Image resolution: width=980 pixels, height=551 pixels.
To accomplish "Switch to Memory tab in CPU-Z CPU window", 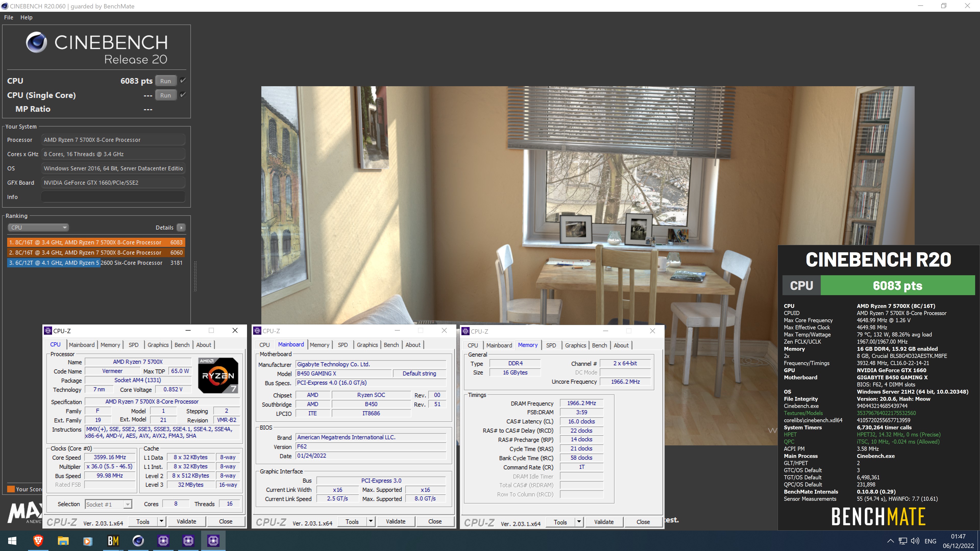I will (x=110, y=345).
